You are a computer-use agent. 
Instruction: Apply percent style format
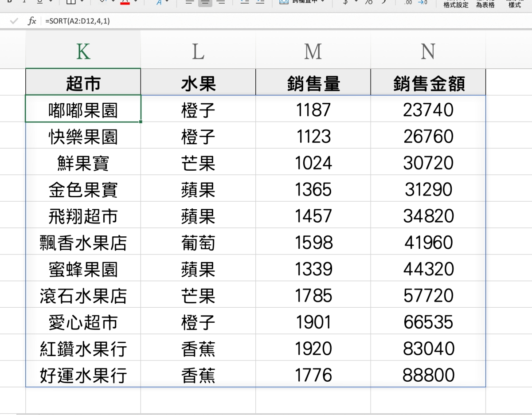[368, 2]
